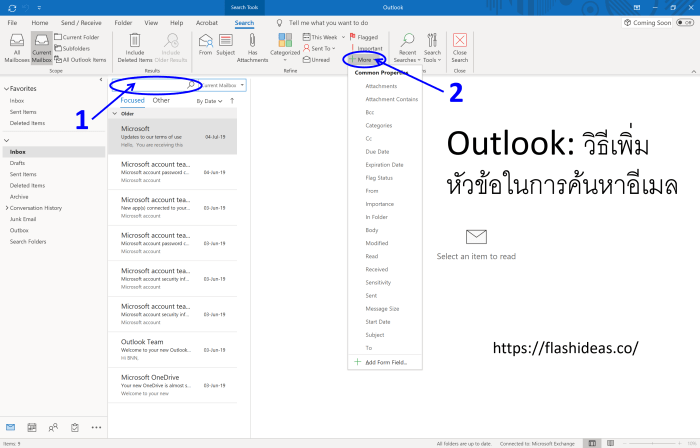Choose Current Folder scope option

point(77,37)
